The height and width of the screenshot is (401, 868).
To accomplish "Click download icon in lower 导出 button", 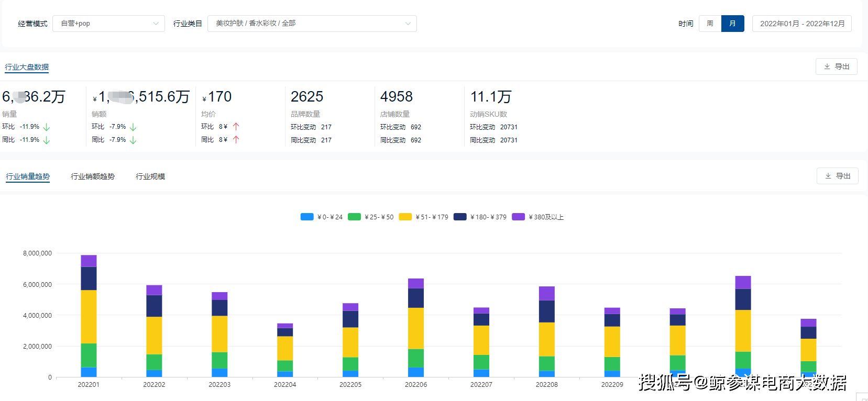I will 828,176.
